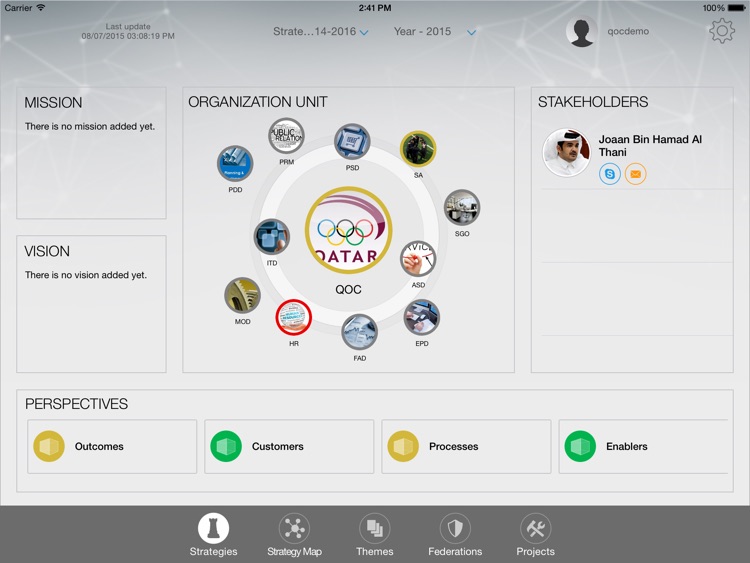Open the Customers perspective card
Image resolution: width=750 pixels, height=563 pixels.
[x=289, y=447]
